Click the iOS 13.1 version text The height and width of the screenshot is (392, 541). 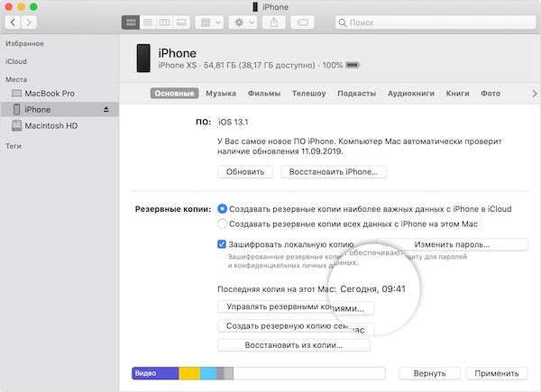click(234, 122)
